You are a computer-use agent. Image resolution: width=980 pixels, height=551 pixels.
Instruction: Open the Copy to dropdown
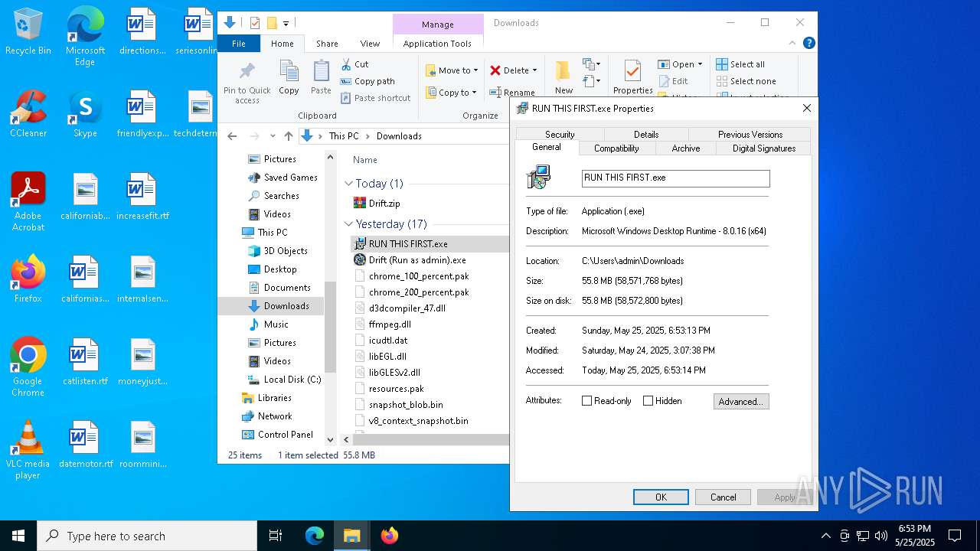pos(452,93)
